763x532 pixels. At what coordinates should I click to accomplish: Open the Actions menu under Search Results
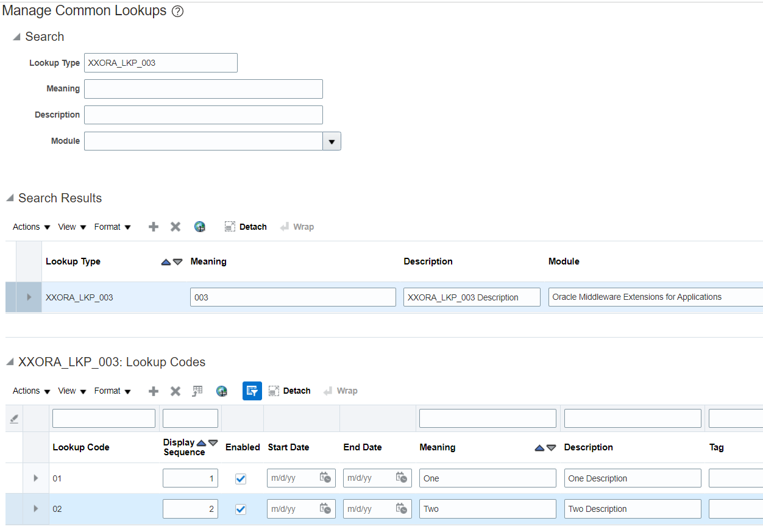point(26,226)
